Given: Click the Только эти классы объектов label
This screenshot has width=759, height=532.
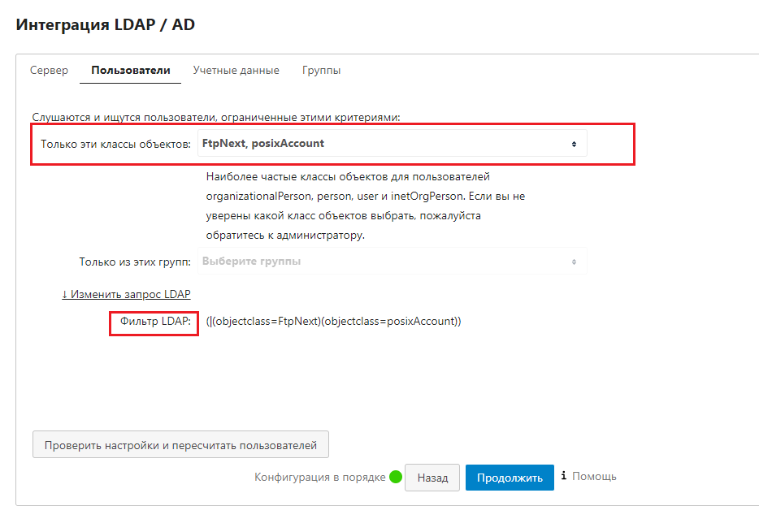Looking at the screenshot, I should 116,144.
